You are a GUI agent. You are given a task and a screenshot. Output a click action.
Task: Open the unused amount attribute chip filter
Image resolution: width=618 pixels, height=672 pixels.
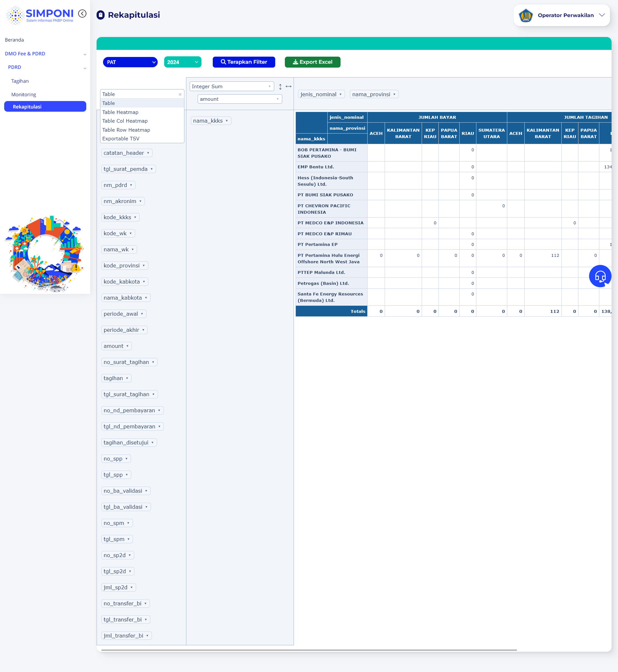127,346
